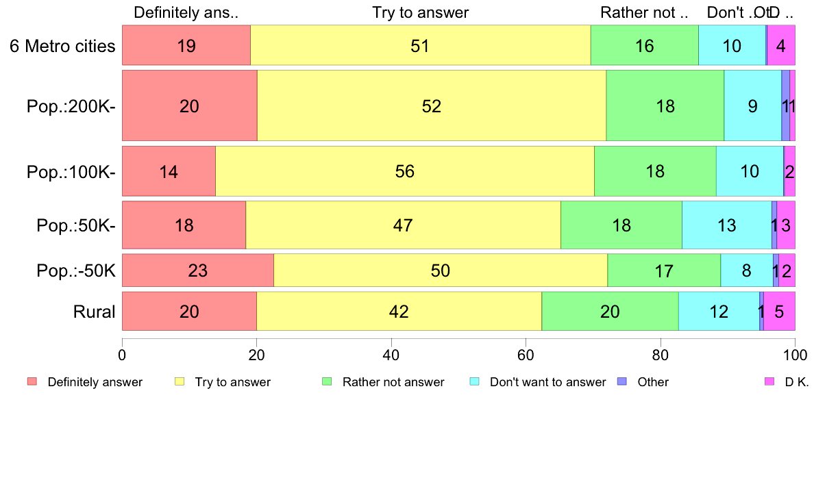The height and width of the screenshot is (504, 814).
Task: Click the Try to answer column header
Action: pyautogui.click(x=421, y=12)
